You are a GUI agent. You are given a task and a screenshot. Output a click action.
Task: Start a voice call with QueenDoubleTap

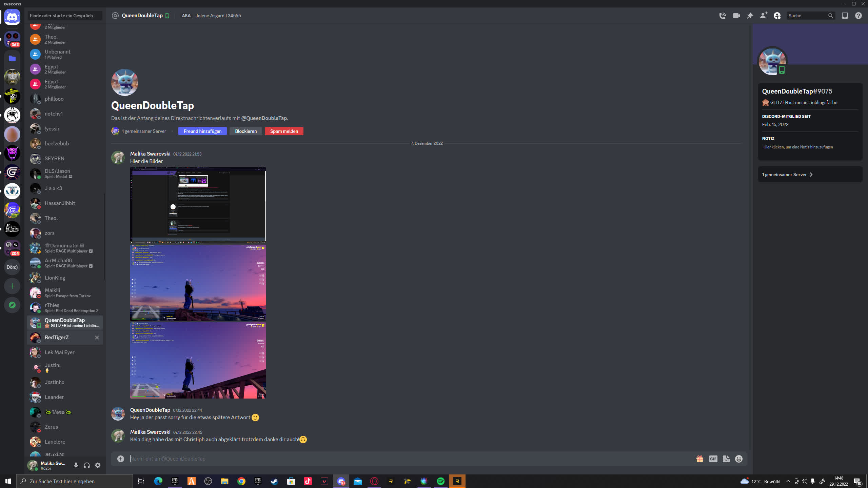(x=722, y=16)
